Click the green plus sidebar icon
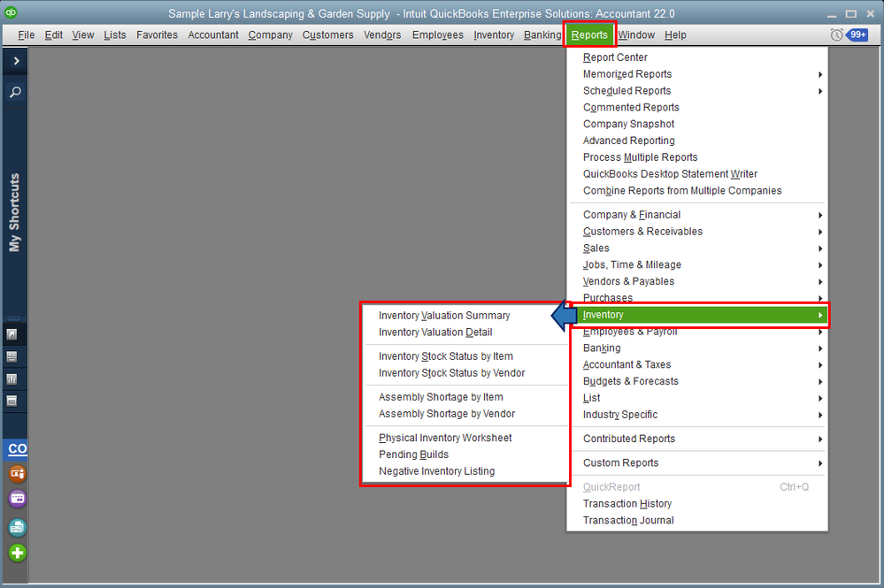Screen dimensions: 884x588 (18, 554)
